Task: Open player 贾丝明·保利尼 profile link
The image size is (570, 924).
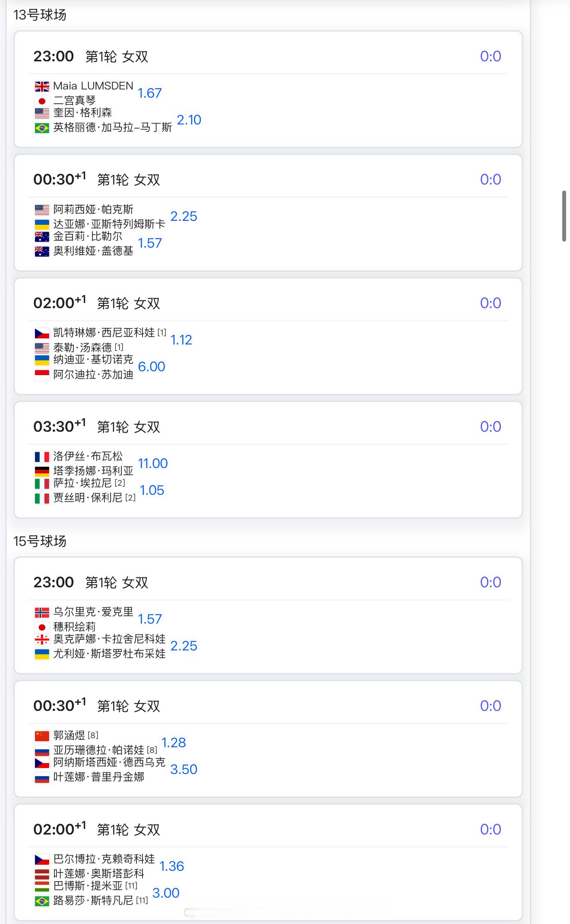Action: point(88,498)
